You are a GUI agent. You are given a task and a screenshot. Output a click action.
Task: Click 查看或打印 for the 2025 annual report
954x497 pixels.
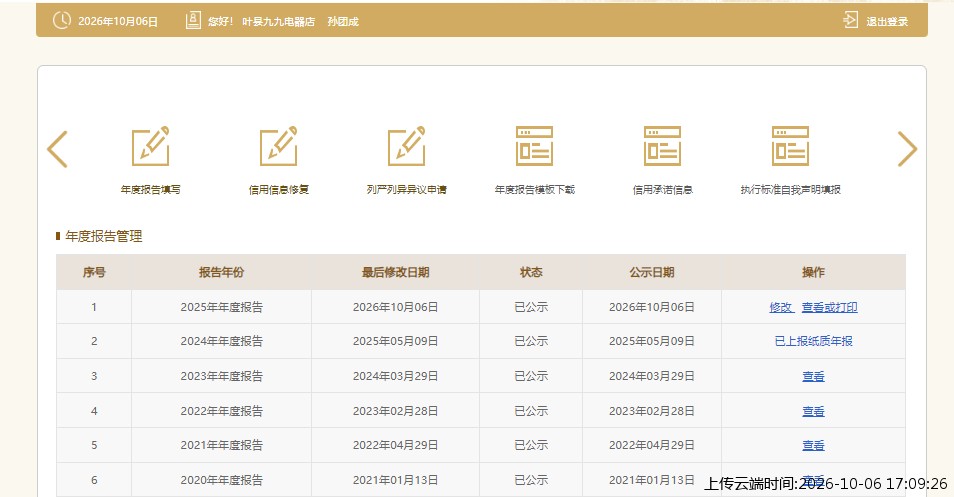coord(829,307)
